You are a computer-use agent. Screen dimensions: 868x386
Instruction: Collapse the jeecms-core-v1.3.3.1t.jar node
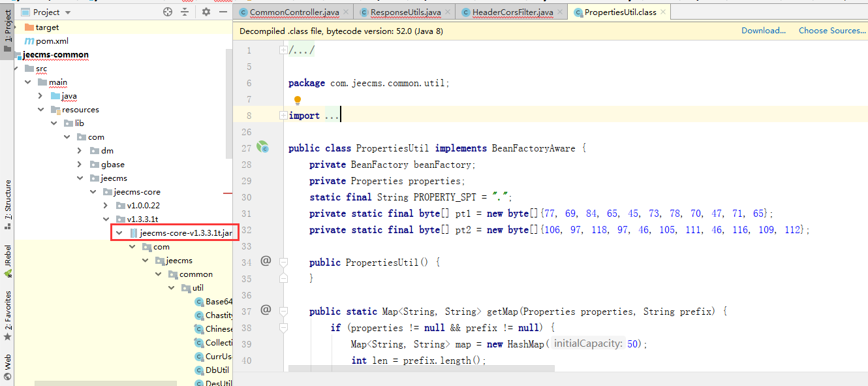click(x=119, y=233)
